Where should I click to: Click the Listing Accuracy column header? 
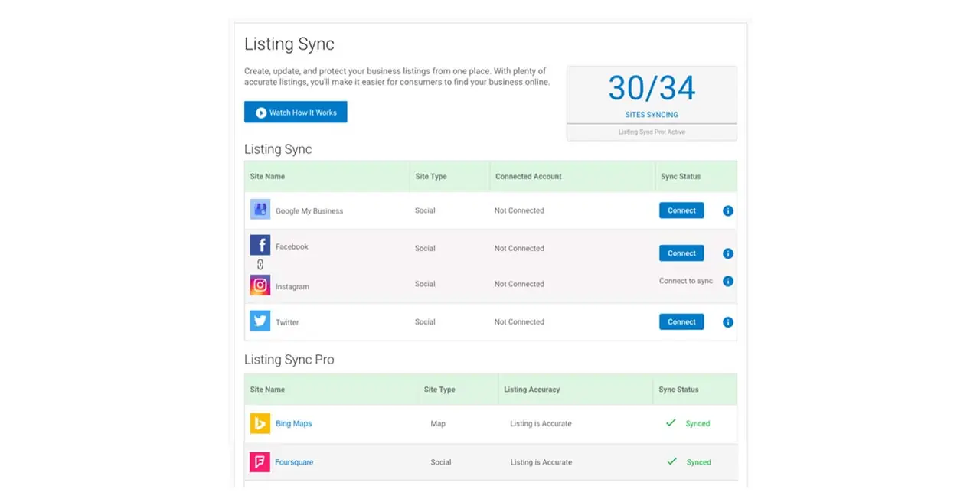[532, 390]
